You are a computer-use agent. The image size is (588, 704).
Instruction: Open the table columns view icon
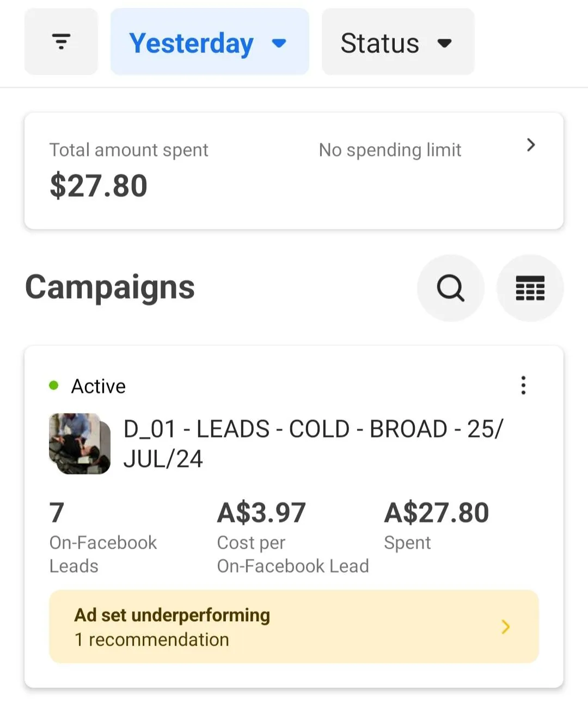[x=530, y=288]
